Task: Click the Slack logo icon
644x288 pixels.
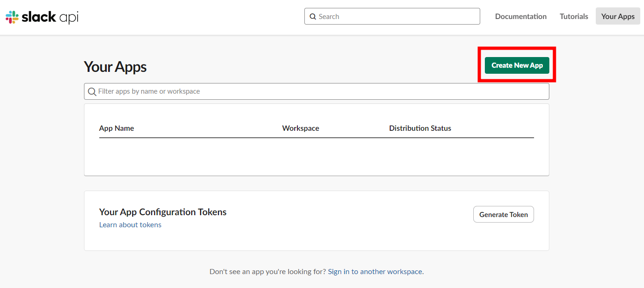Action: 12,17
